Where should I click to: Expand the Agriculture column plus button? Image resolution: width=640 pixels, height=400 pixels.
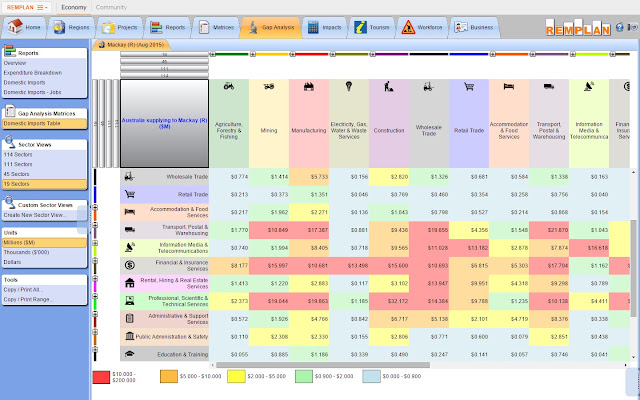213,54
